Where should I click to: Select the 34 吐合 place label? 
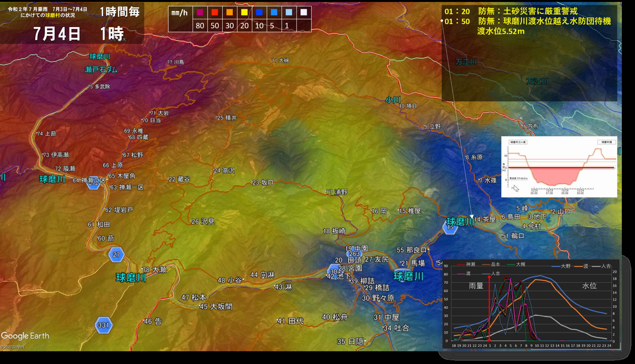[x=396, y=328]
